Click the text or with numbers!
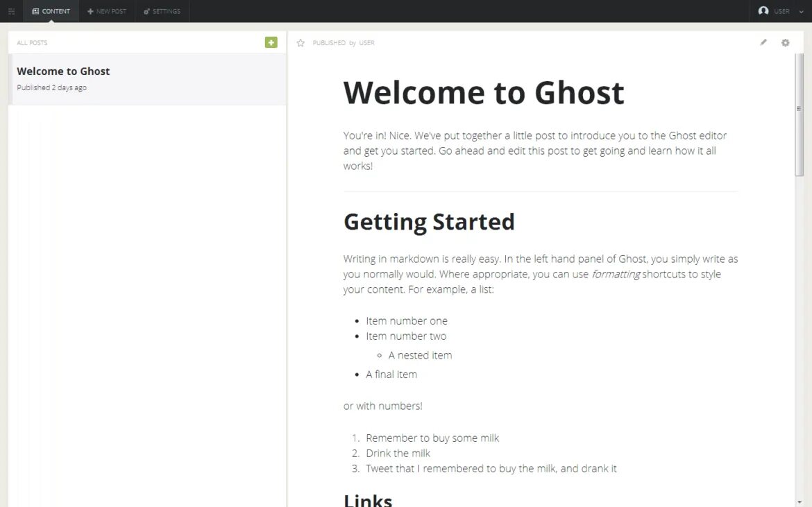This screenshot has width=812, height=507. tap(382, 406)
